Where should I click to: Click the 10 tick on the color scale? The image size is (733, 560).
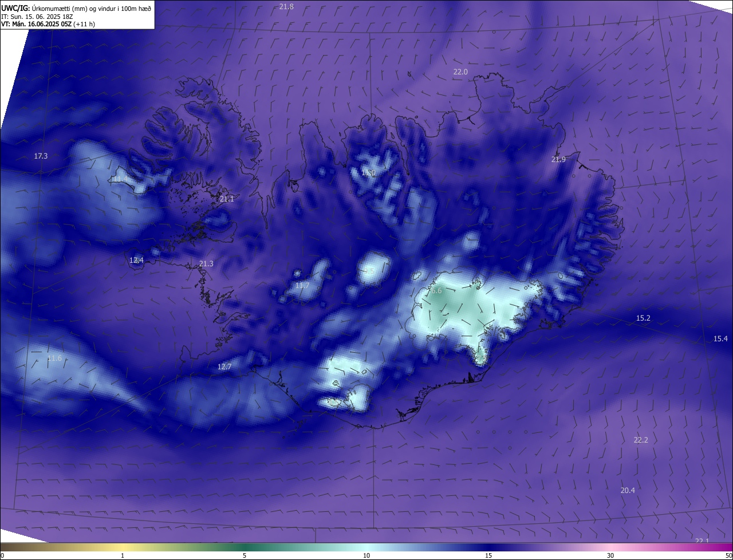click(366, 555)
